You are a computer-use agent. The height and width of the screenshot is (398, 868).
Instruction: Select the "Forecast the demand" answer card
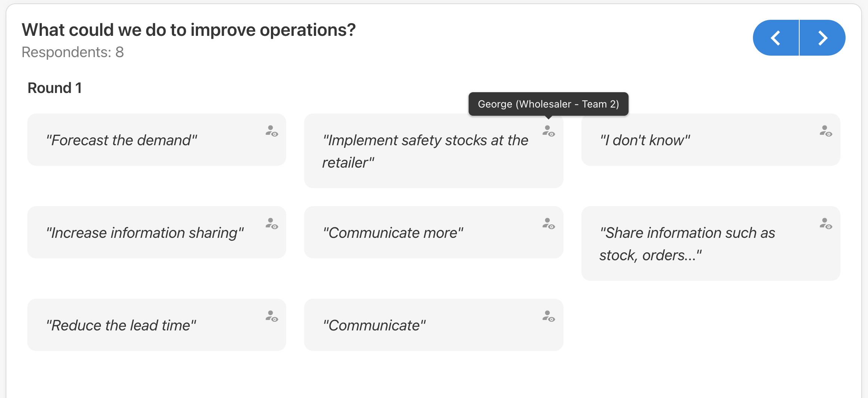click(x=157, y=140)
